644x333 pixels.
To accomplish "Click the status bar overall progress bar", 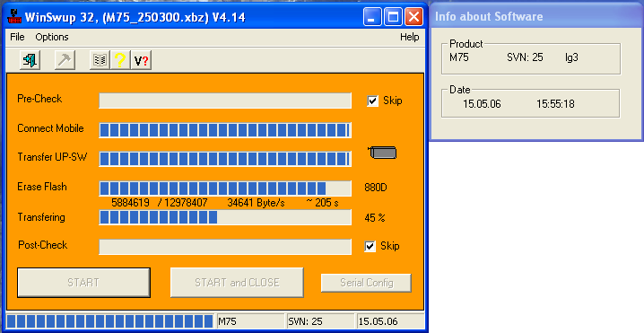I will (110, 321).
